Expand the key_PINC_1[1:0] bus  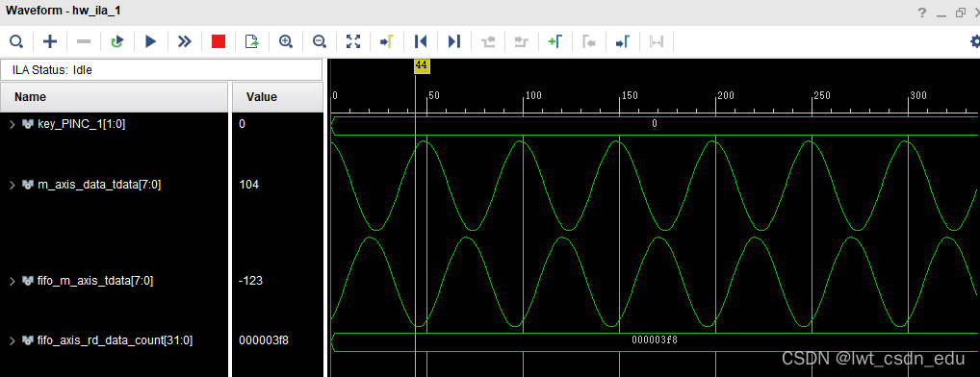coord(12,124)
